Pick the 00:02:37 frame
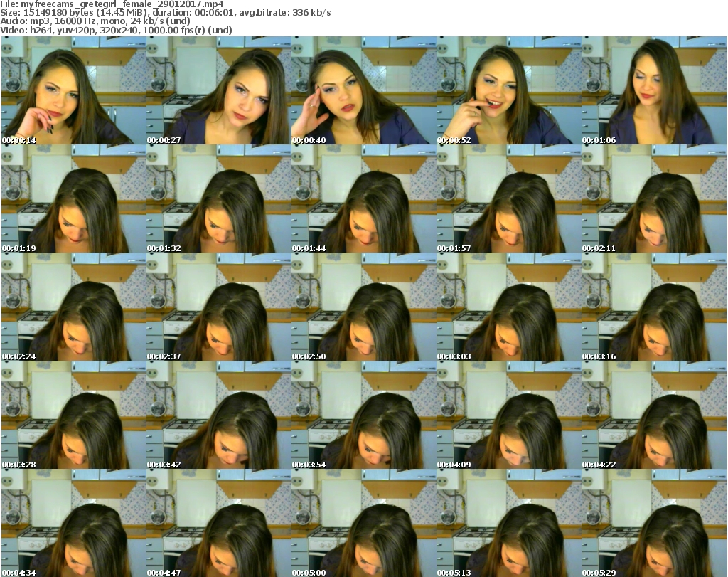 click(x=219, y=307)
